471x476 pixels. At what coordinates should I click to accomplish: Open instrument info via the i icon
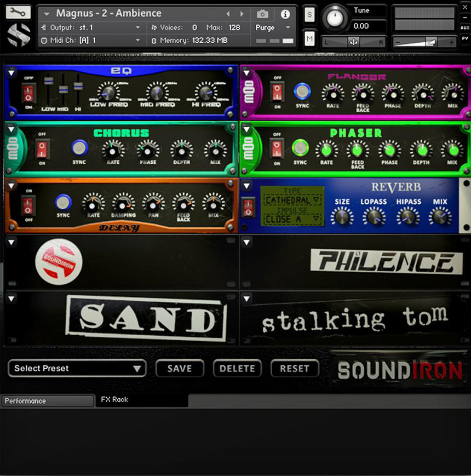pos(284,15)
